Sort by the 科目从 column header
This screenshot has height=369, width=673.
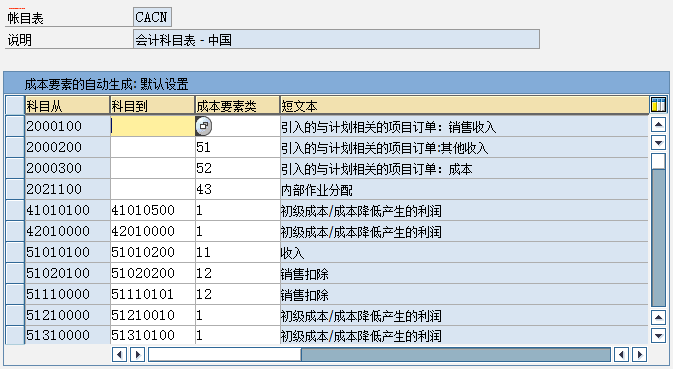[67, 106]
